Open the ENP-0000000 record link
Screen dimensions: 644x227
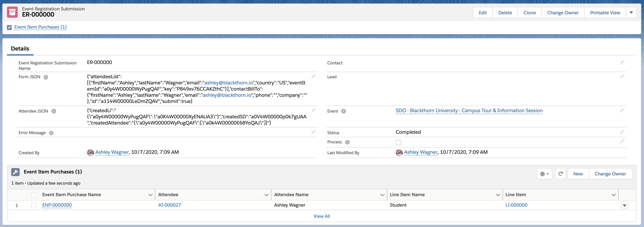click(57, 205)
